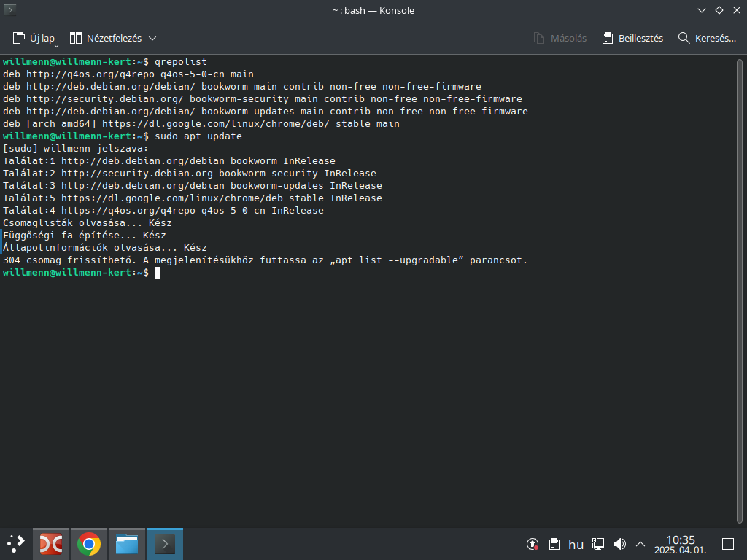Viewport: 747px width, 560px height.
Task: Open the calendar from the clock
Action: tap(680, 544)
